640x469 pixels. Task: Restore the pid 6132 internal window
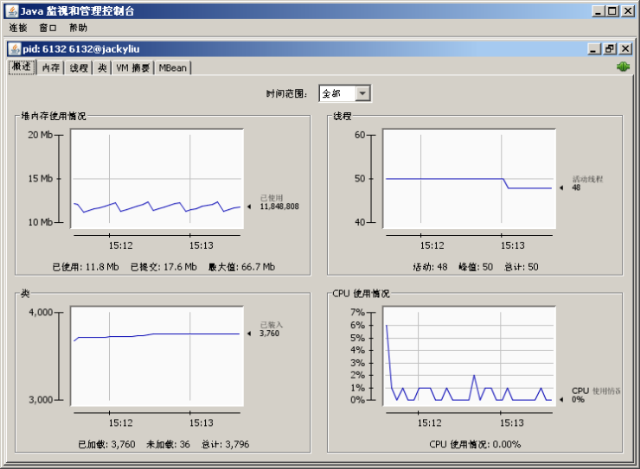[610, 49]
